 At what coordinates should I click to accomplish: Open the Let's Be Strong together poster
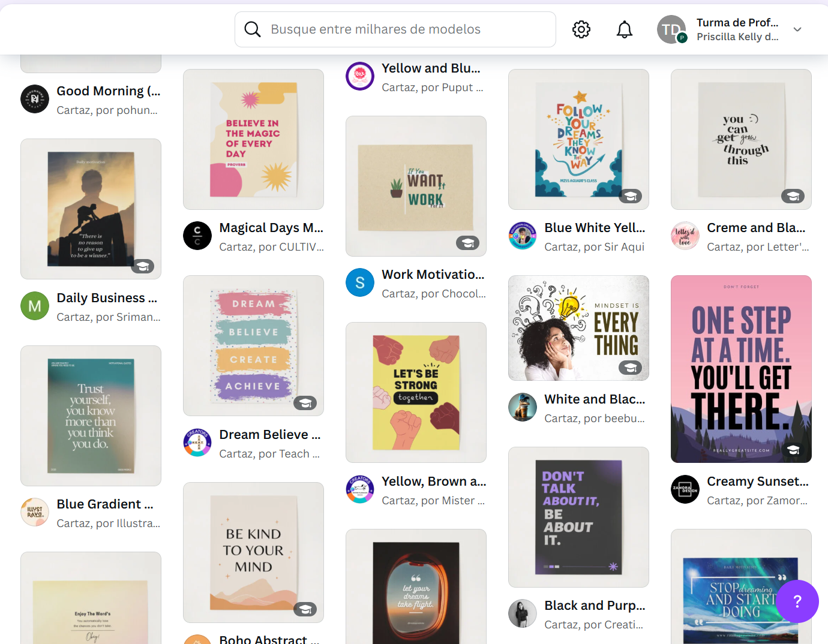(416, 392)
